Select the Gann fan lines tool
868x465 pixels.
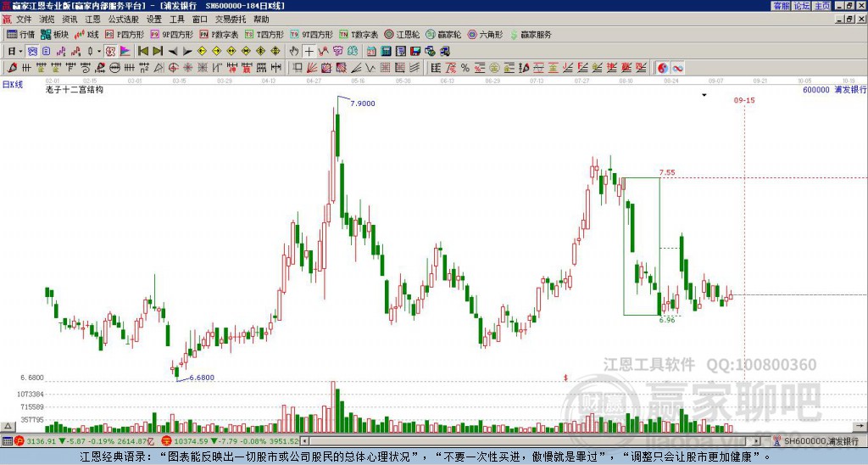312,68
